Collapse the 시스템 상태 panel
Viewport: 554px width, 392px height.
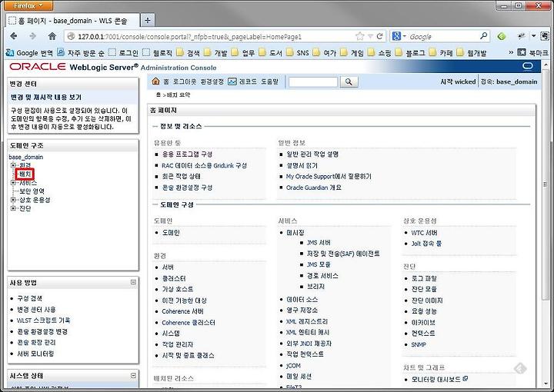click(x=133, y=375)
